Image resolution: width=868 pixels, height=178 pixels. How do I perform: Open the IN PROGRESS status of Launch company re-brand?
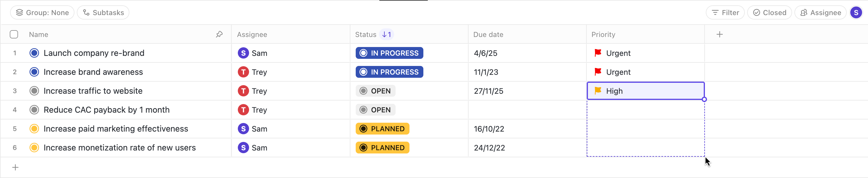389,53
